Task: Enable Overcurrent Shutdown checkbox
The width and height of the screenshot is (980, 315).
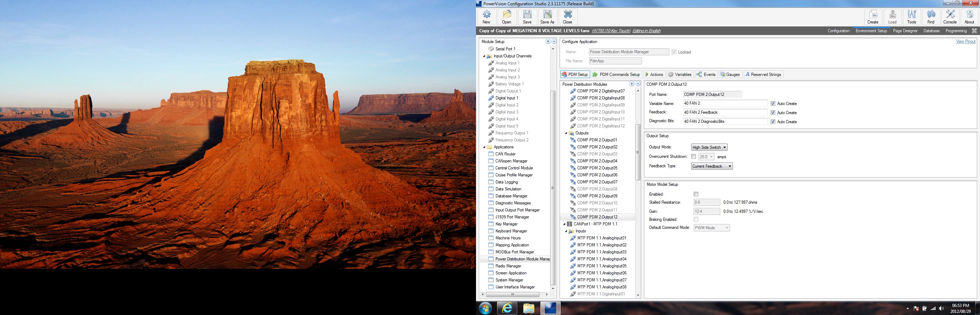Action: point(694,156)
